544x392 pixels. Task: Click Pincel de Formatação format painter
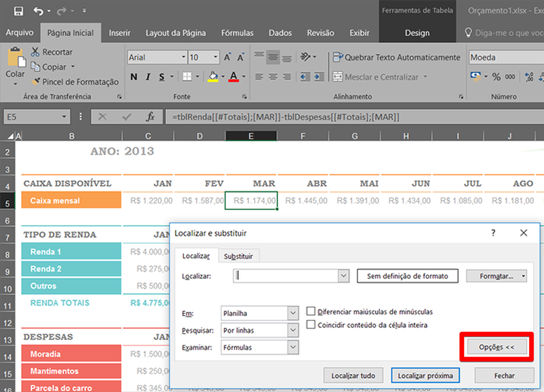[x=75, y=82]
